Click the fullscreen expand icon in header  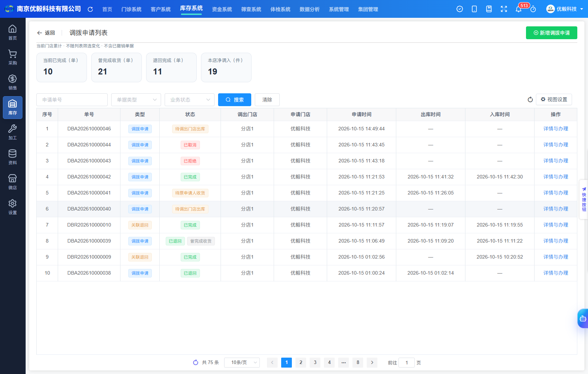(504, 9)
